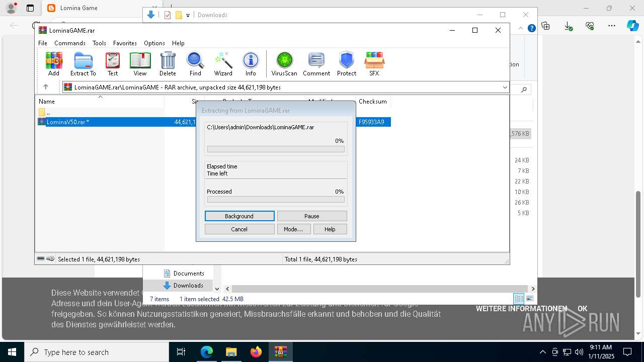Open Firefox from the taskbar

[x=256, y=352]
